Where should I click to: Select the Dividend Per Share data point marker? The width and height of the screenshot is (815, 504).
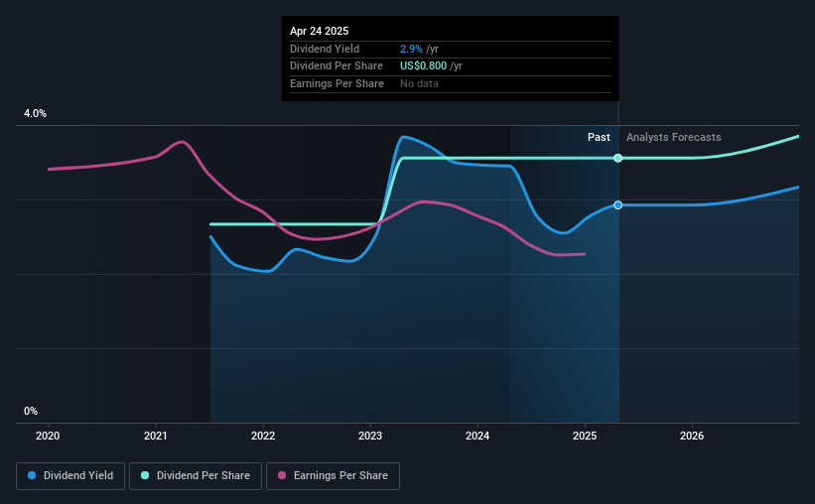click(618, 158)
